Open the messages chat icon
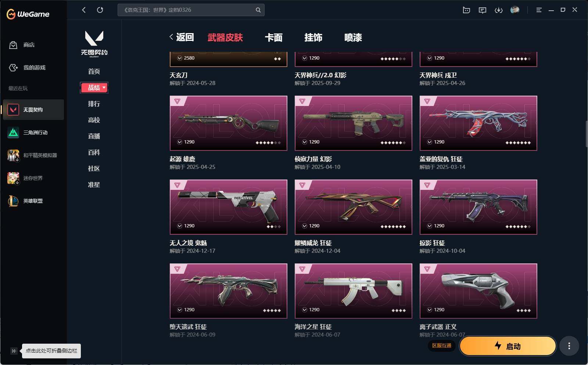588x365 pixels. coord(483,10)
